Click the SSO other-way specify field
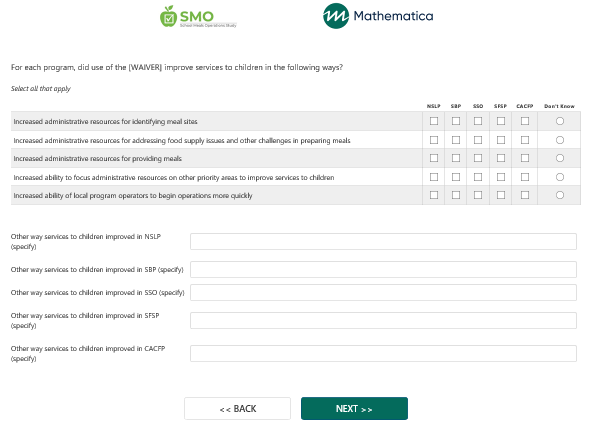 click(x=383, y=293)
